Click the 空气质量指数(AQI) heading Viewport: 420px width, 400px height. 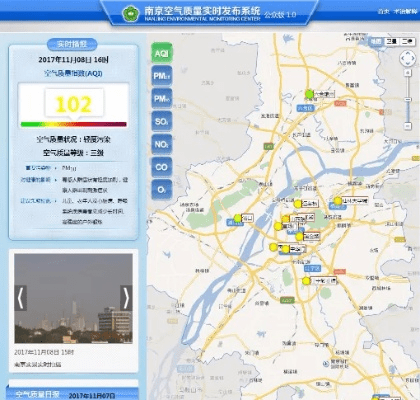(73, 73)
